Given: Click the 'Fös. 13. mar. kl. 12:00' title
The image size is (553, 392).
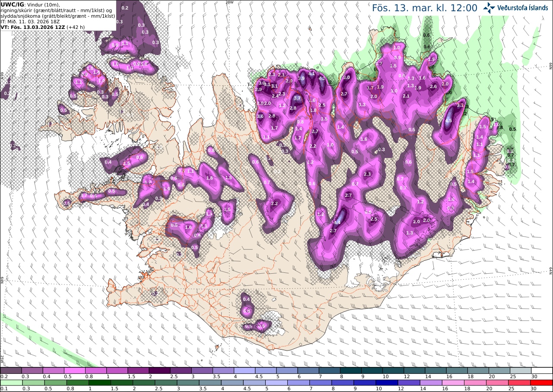Looking at the screenshot, I should 425,8.
